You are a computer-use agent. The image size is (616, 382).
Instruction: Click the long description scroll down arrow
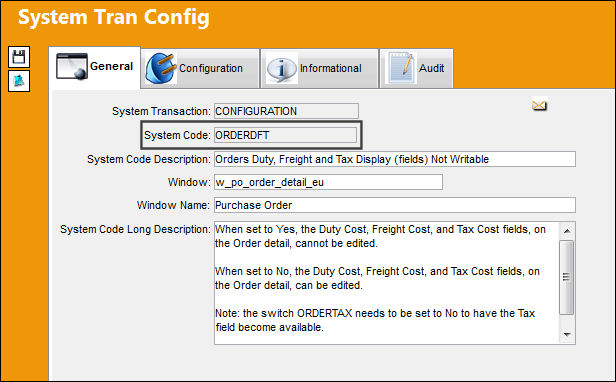[567, 335]
